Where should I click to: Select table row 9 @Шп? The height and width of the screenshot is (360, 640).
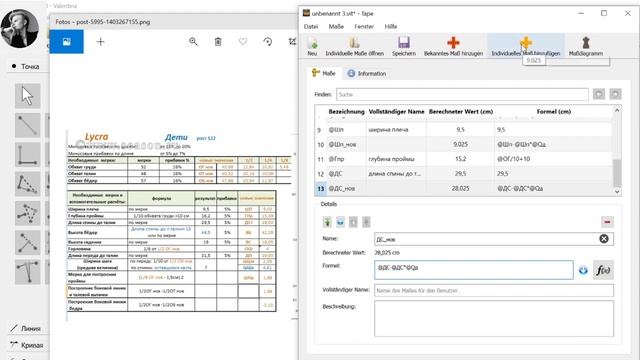coord(464,129)
